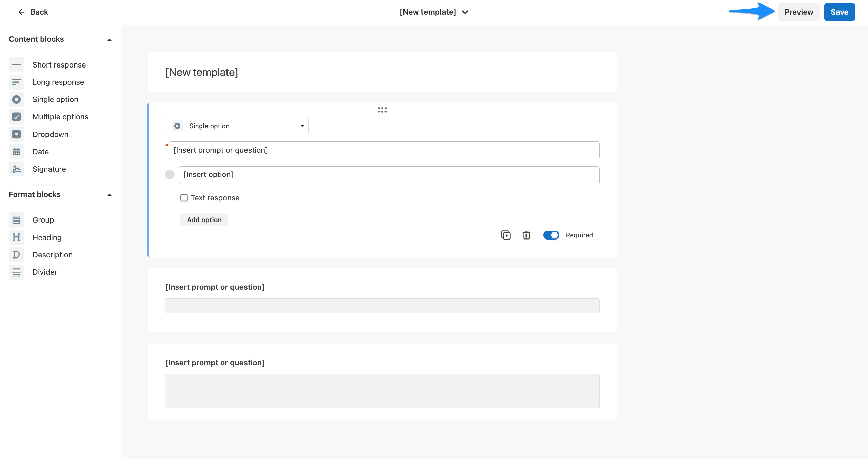Check the Text response checkbox
868x459 pixels.
tap(184, 198)
